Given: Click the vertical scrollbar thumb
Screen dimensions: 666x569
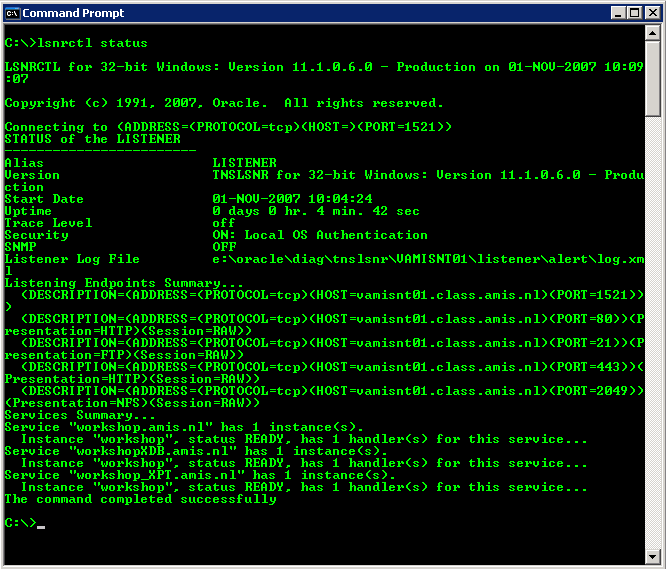Looking at the screenshot, I should pos(653,80).
